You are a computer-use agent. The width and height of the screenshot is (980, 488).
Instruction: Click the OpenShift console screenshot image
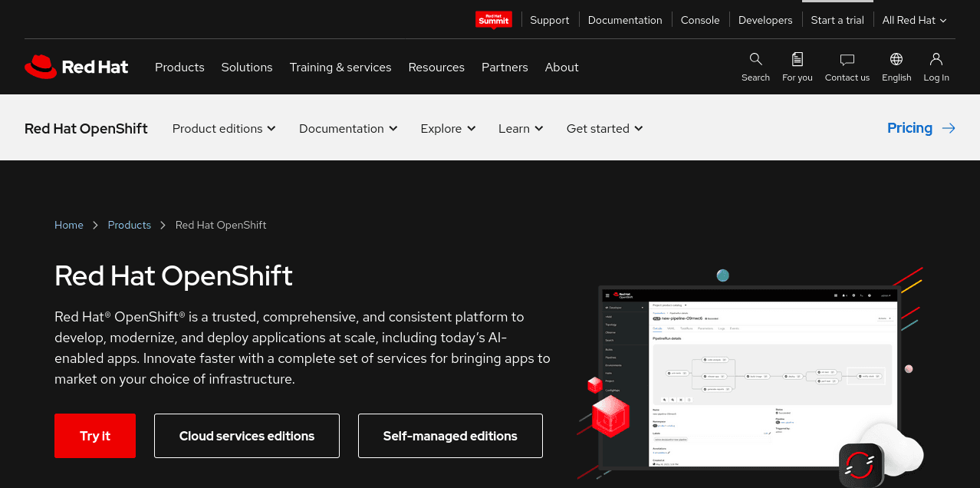(x=749, y=378)
